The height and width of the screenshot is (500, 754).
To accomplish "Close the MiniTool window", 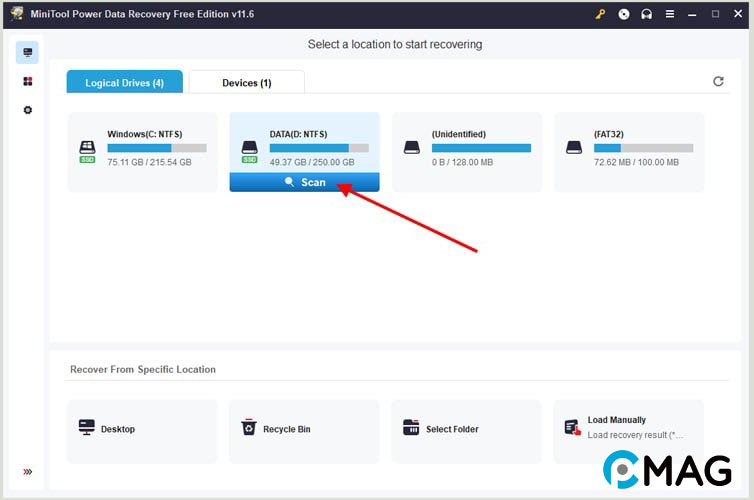I will pyautogui.click(x=738, y=14).
